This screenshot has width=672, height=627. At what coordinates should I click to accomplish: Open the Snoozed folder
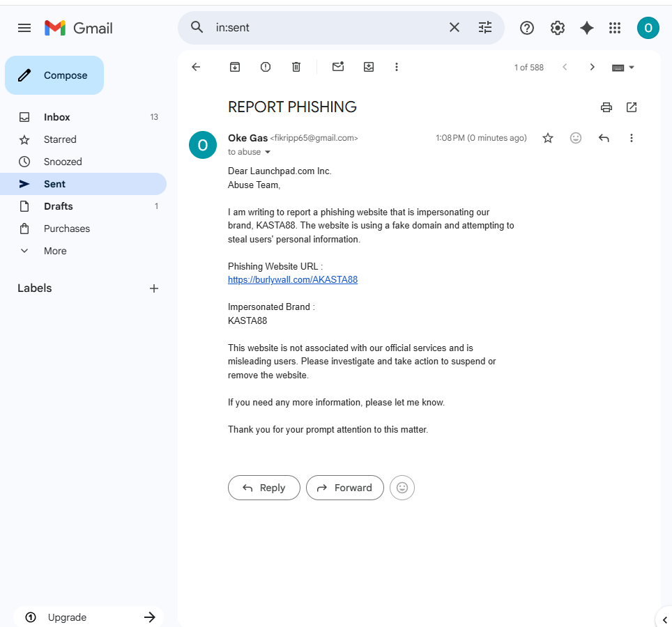pos(83,162)
